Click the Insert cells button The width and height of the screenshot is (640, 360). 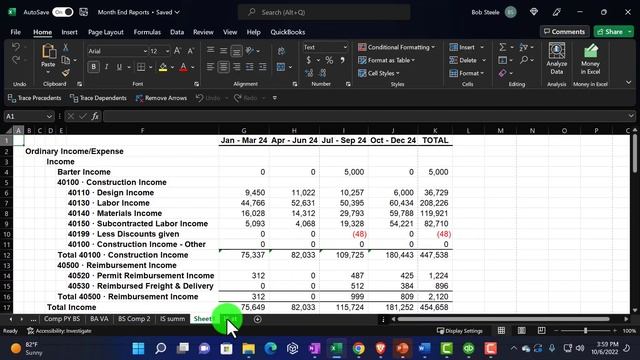[x=462, y=47]
